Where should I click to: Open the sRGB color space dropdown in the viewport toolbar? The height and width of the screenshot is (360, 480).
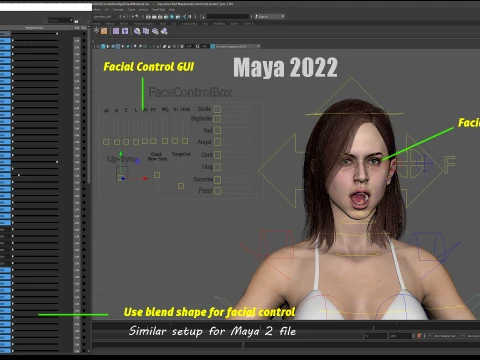[x=238, y=46]
